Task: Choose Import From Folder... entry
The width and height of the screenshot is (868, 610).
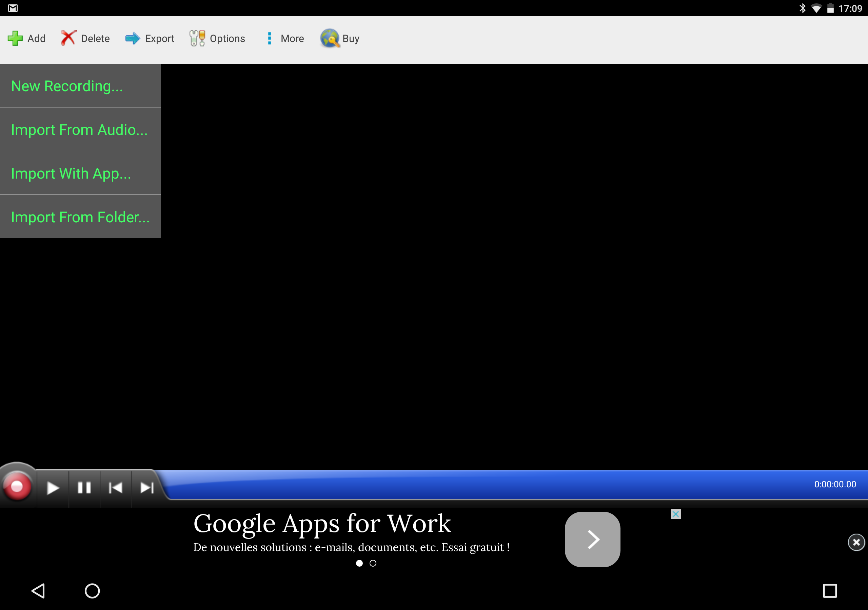Action: [x=80, y=217]
